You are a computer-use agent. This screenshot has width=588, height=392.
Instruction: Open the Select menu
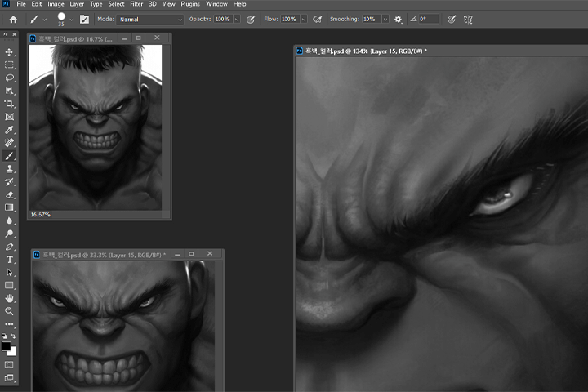tap(116, 4)
